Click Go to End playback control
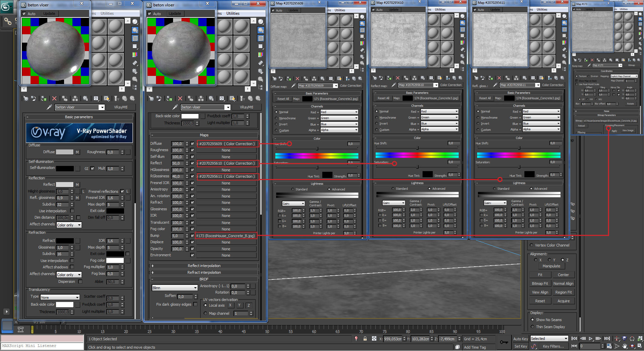The width and height of the screenshot is (644, 351). (x=607, y=339)
